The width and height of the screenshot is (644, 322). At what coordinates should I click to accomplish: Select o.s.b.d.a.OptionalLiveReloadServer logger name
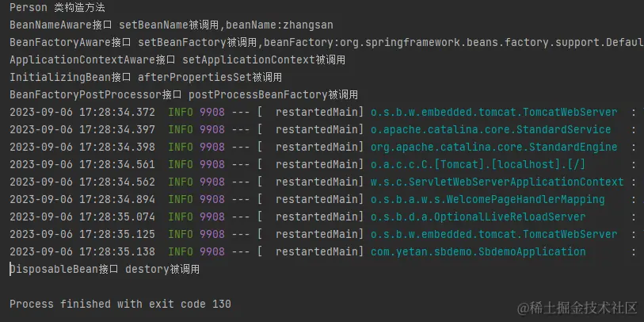click(478, 217)
